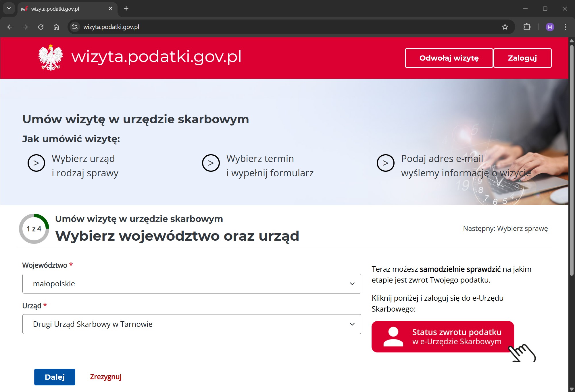The width and height of the screenshot is (575, 392).
Task: Click the Zrezygnuj link
Action: point(106,377)
